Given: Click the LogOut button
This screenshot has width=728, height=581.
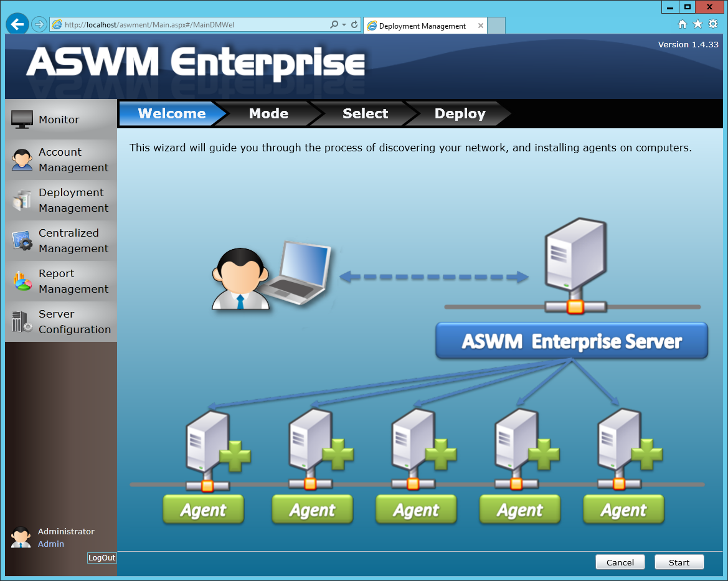Looking at the screenshot, I should pyautogui.click(x=102, y=558).
